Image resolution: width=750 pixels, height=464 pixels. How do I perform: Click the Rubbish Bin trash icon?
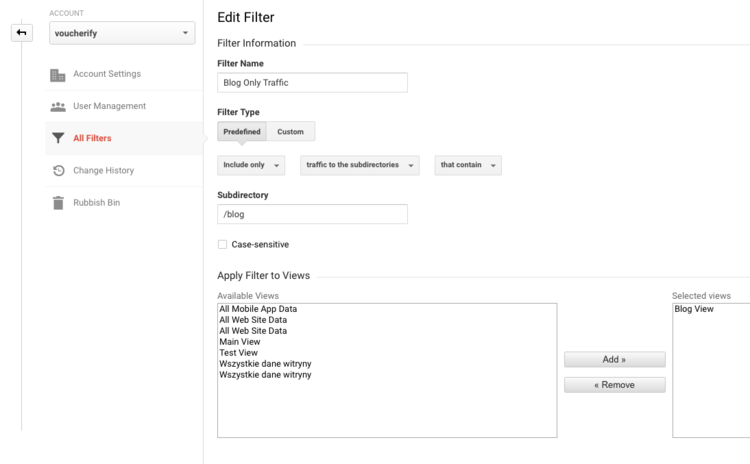[58, 203]
